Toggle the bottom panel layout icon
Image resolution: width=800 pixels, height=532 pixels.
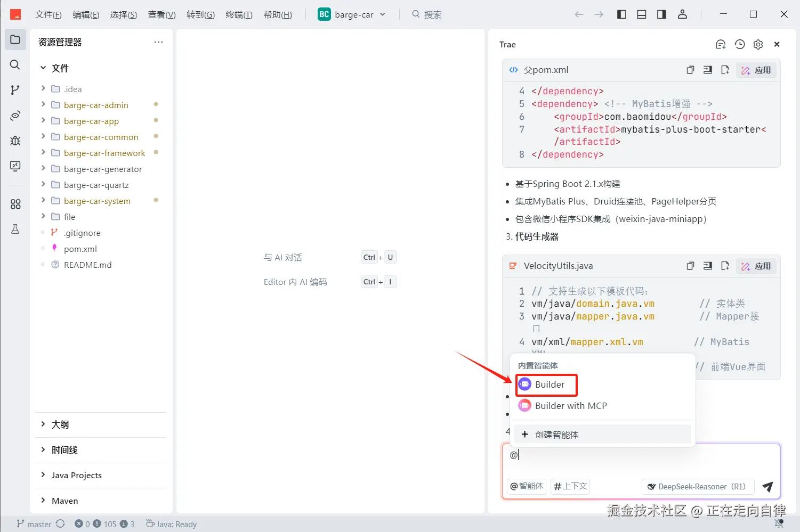tap(642, 14)
